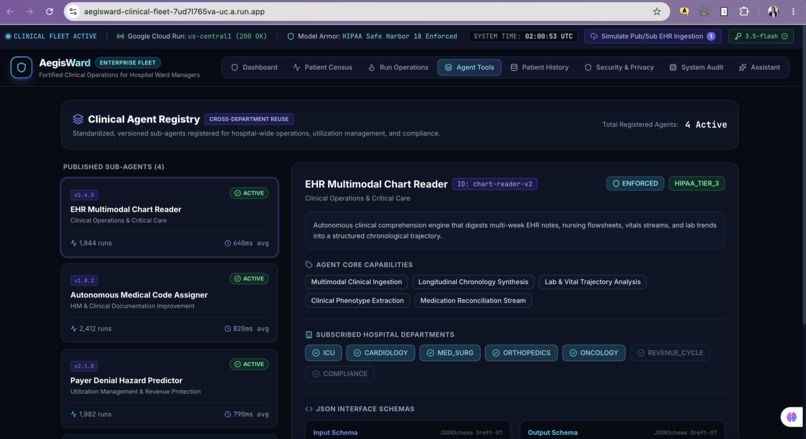Click the Clinical Phenotype Extraction chip
806x439 pixels.
(x=357, y=301)
